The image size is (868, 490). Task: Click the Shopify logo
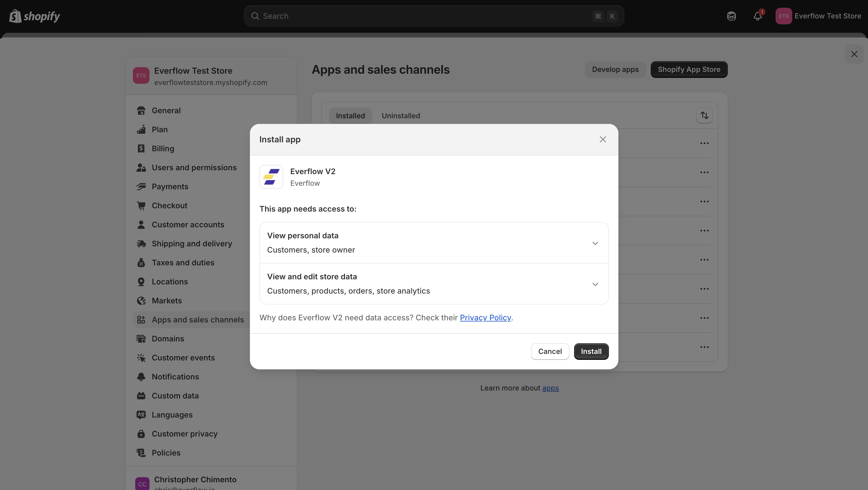(34, 16)
